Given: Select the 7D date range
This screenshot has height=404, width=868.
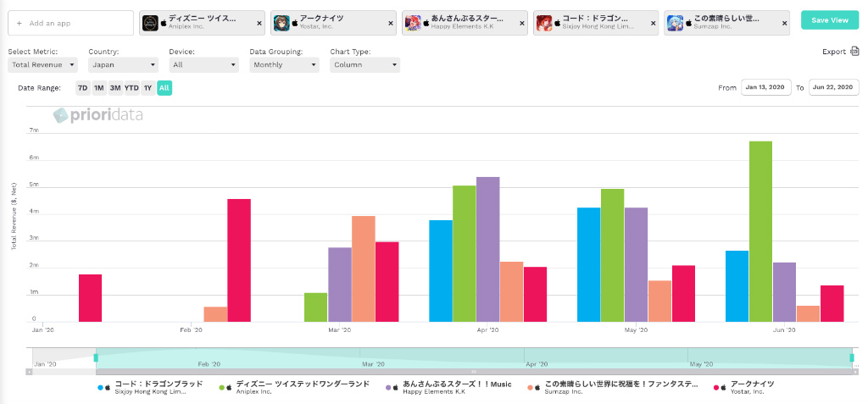Looking at the screenshot, I should click(x=82, y=88).
